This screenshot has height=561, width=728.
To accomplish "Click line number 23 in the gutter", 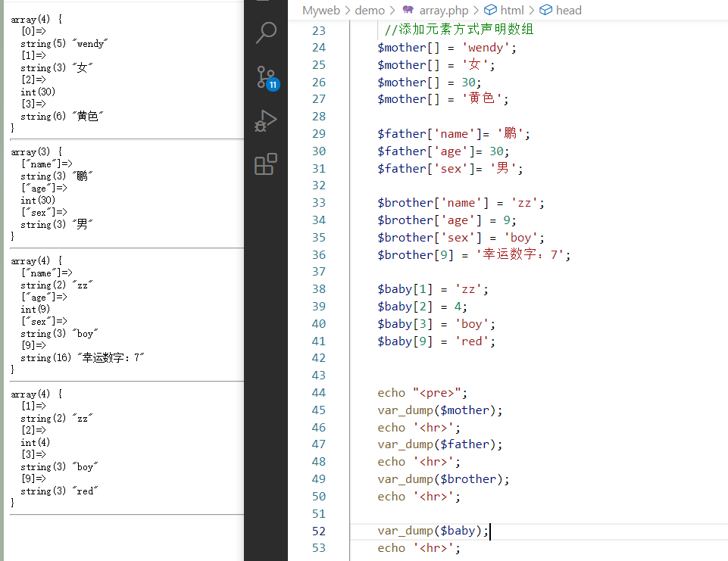I will click(318, 30).
